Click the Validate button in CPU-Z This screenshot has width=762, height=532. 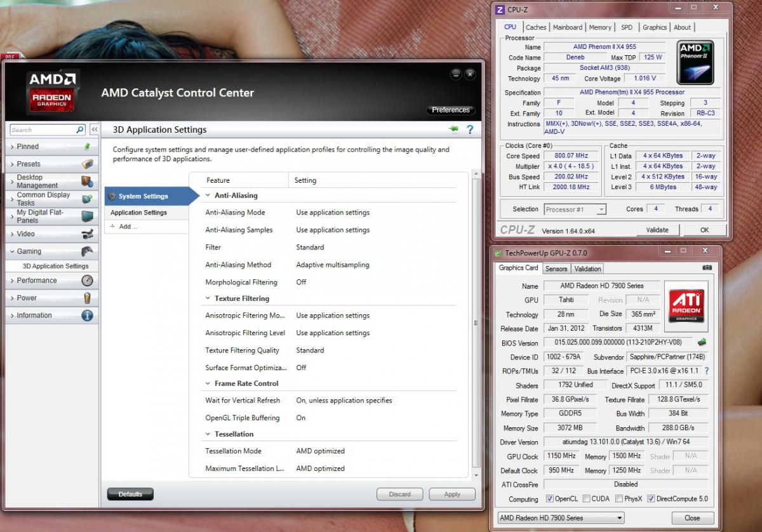click(657, 230)
